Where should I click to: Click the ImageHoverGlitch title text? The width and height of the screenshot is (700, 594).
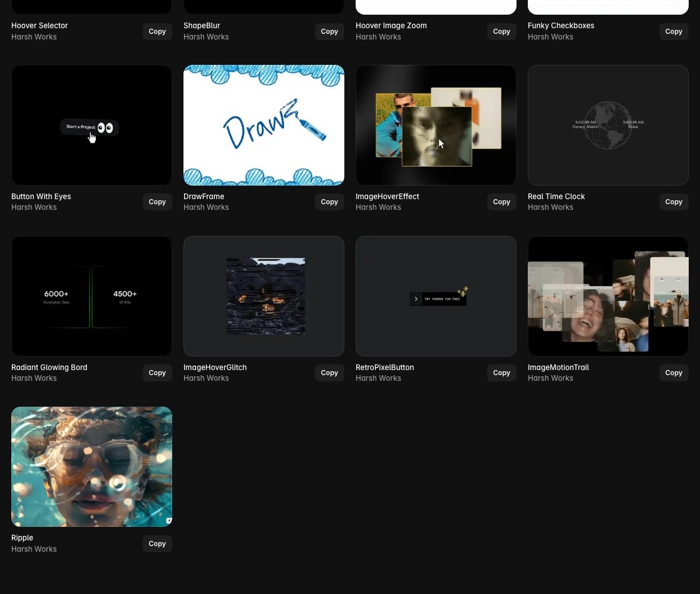[x=215, y=367]
